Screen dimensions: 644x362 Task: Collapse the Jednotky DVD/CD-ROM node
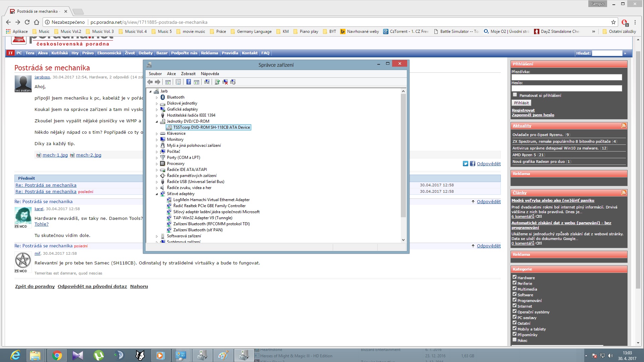(157, 122)
